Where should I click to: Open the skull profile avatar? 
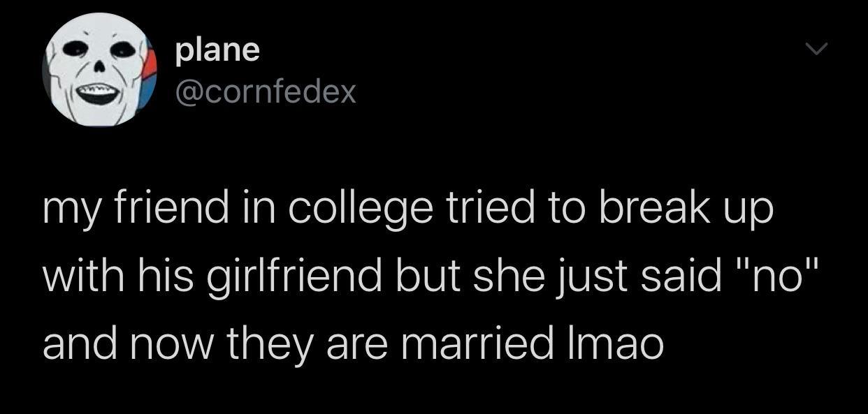pos(99,70)
